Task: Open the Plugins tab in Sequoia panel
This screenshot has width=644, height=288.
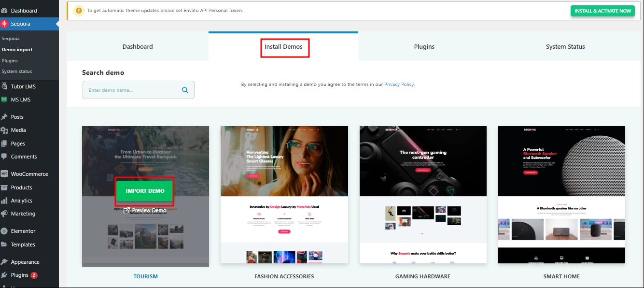Action: [424, 46]
